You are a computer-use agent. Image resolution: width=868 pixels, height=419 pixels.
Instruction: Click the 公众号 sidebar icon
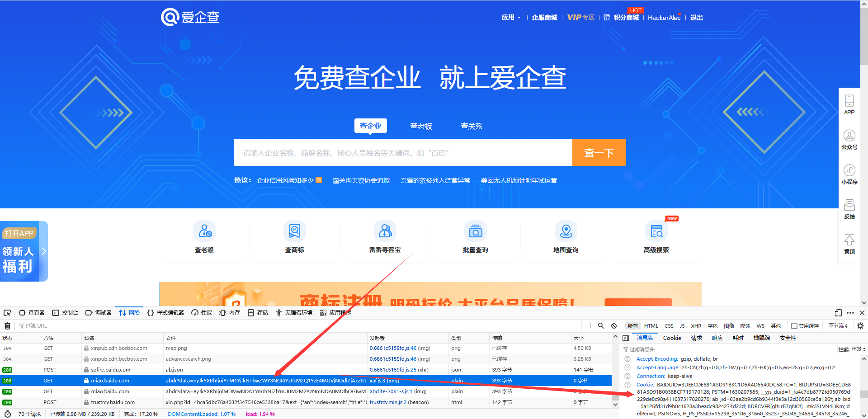tap(849, 135)
